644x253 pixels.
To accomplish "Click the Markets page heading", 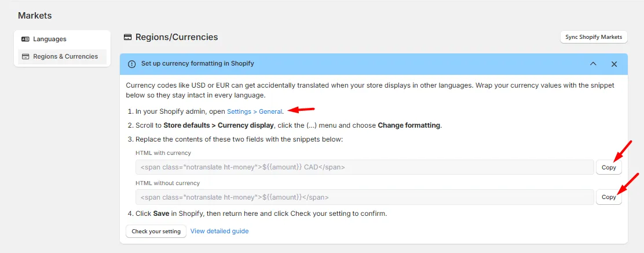I will coord(35,16).
